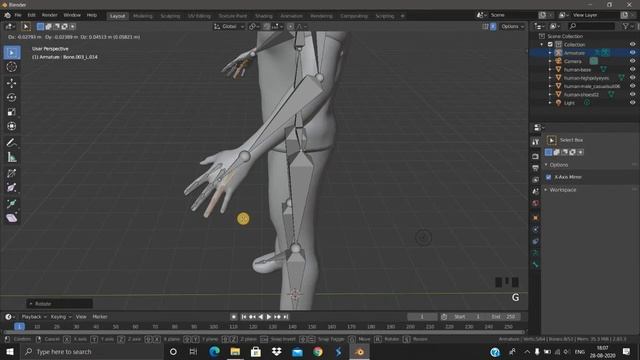Open the Armature data properties tab

[x=536, y=253]
